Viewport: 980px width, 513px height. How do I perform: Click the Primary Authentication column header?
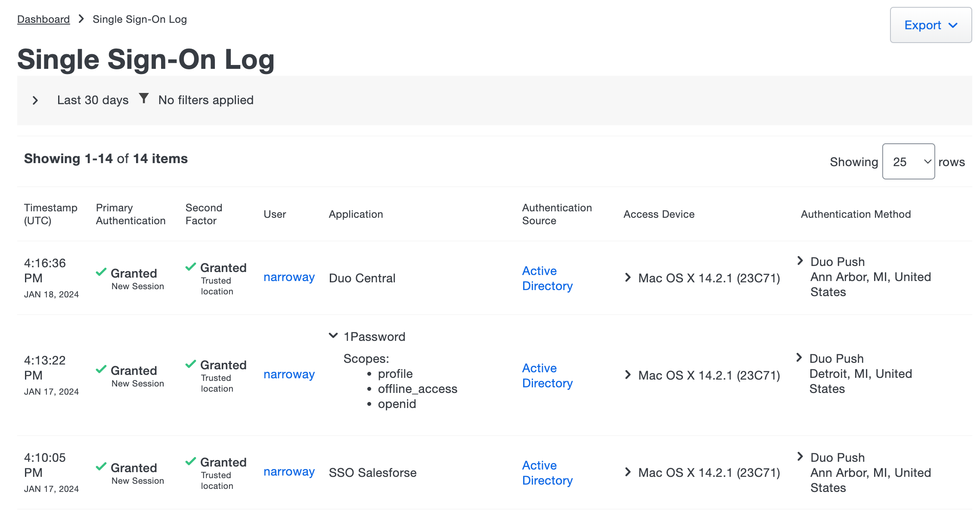[130, 214]
